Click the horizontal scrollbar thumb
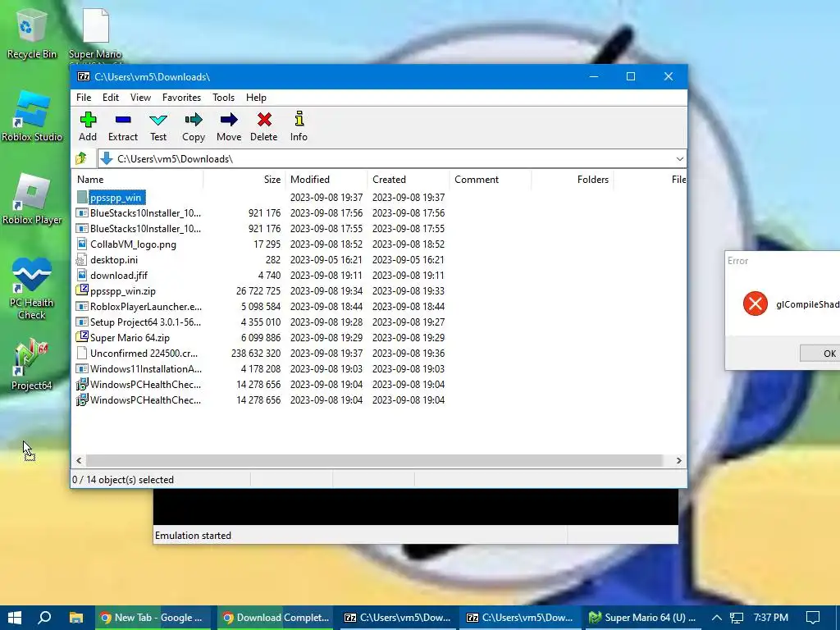The image size is (840, 630). [374, 460]
